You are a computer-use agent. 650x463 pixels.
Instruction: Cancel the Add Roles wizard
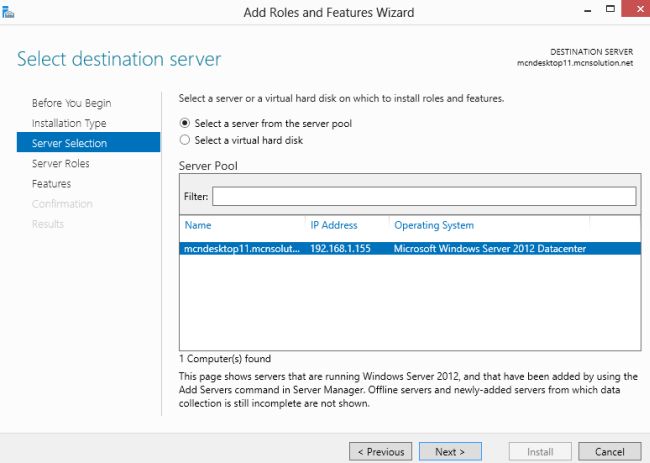tap(608, 451)
